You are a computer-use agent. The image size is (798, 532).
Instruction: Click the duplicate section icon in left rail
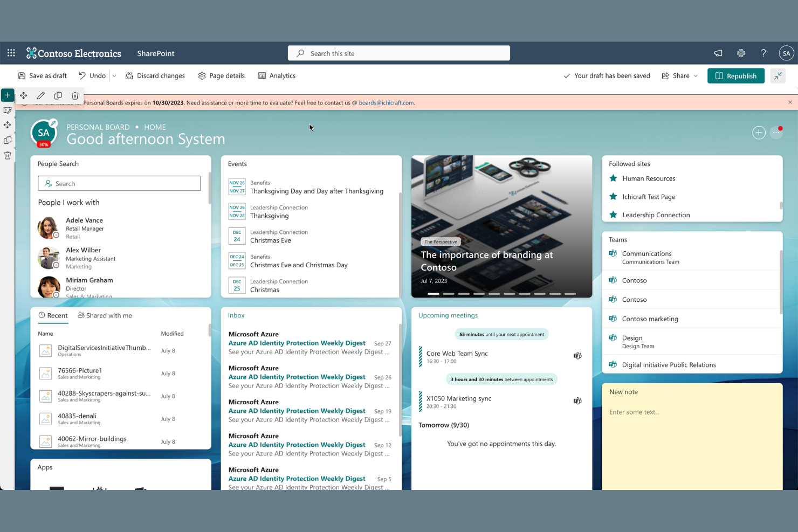8,140
